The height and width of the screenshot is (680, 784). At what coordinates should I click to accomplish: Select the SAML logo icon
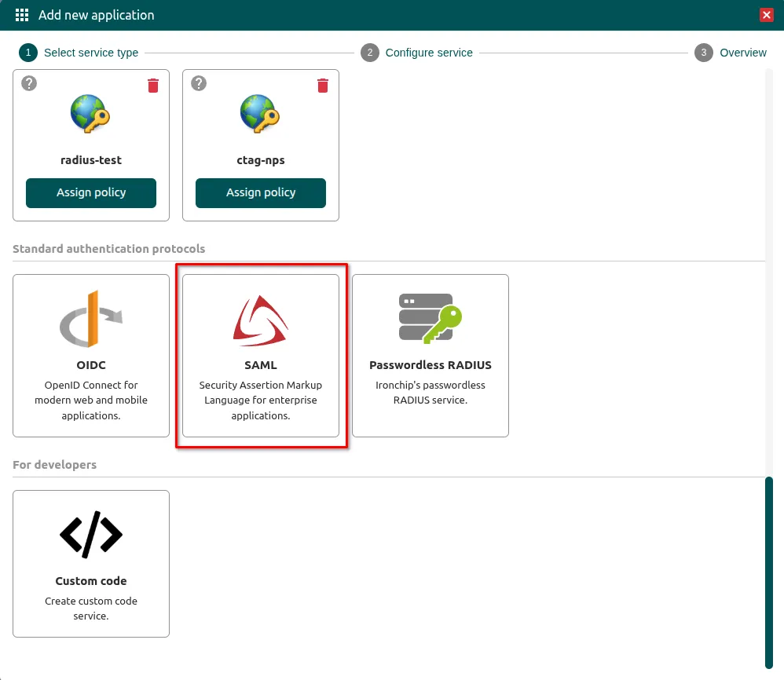(261, 321)
